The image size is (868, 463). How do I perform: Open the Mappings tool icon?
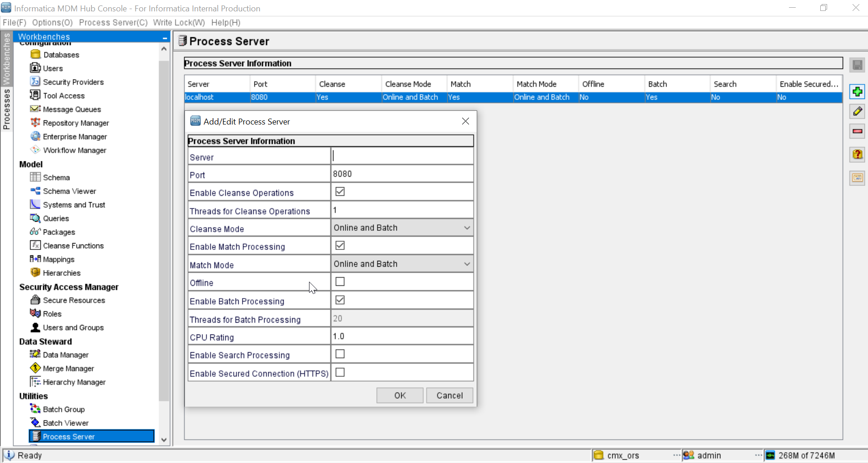tap(35, 259)
